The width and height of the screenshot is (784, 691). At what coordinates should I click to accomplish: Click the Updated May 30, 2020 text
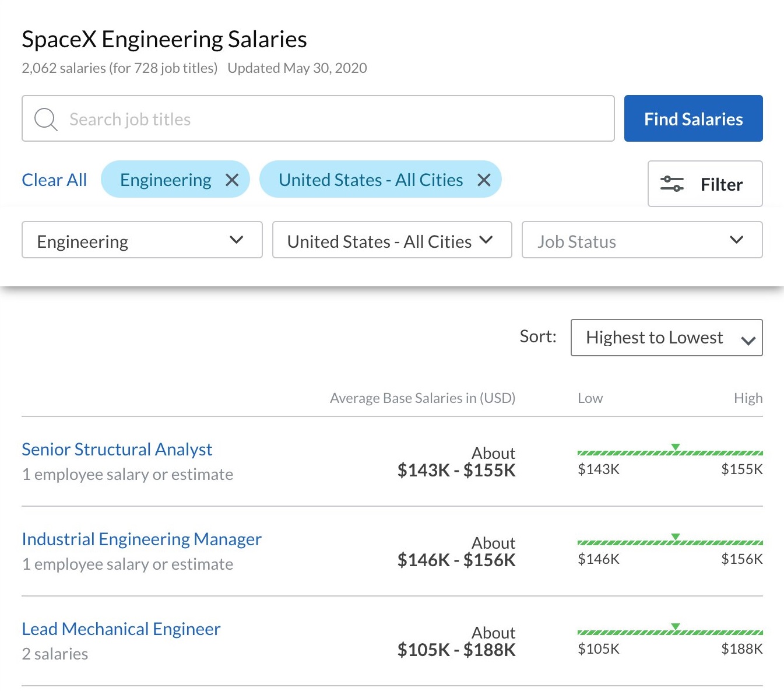pyautogui.click(x=297, y=68)
